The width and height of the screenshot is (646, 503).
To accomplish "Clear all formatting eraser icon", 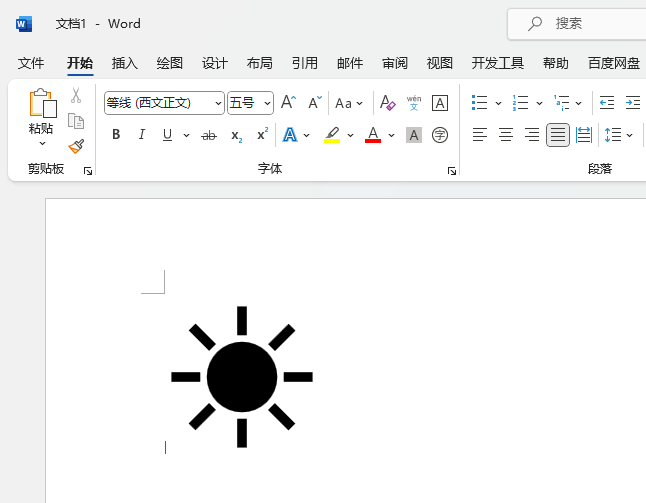I will pos(388,103).
